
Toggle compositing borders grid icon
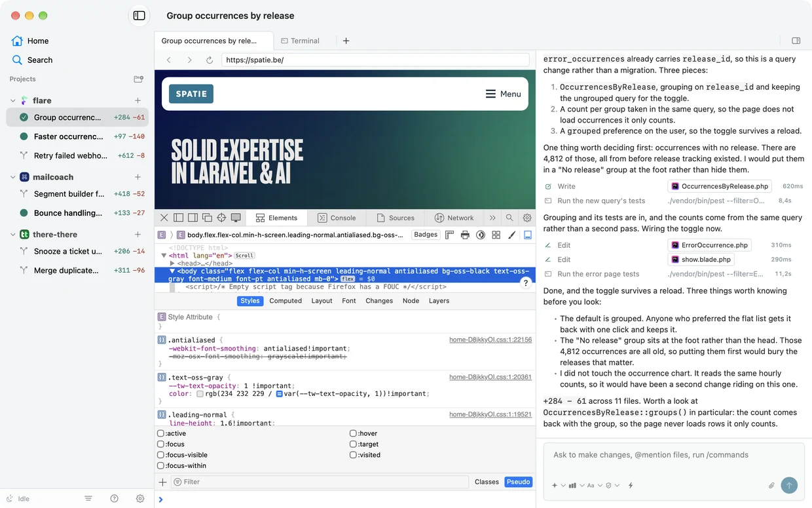click(496, 235)
